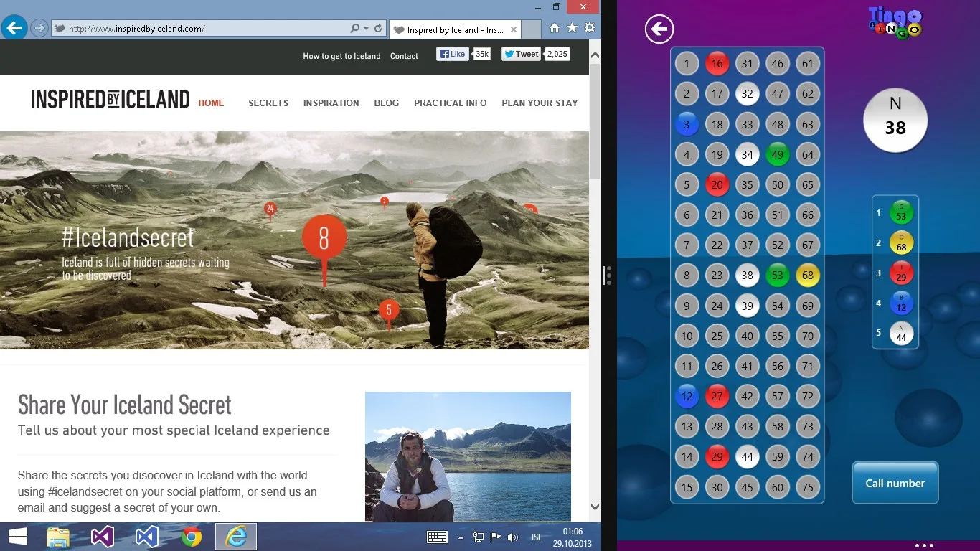Screen dimensions: 980x551
Task: Click the volume speaker tray icon
Action: click(x=512, y=537)
